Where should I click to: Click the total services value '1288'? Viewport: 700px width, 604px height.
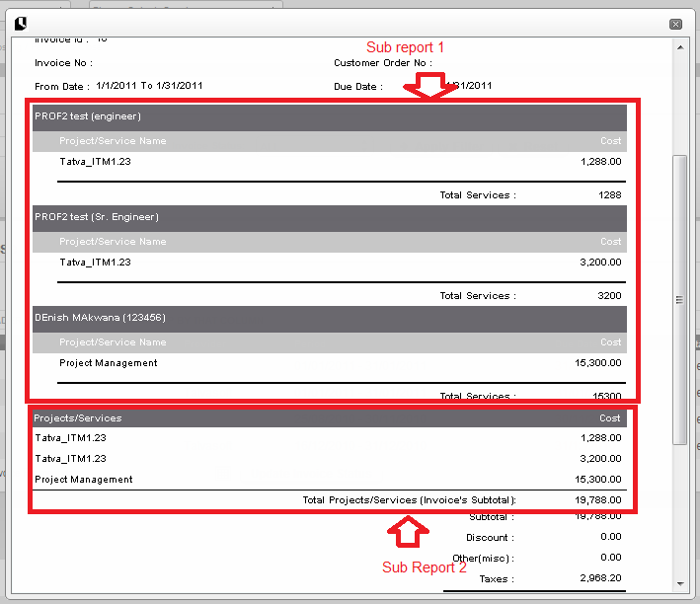pos(610,195)
